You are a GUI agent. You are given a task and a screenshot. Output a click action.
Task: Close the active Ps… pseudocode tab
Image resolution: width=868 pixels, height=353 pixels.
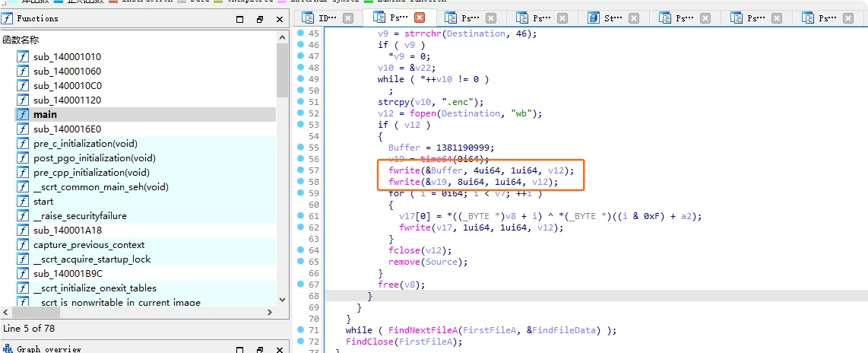420,17
